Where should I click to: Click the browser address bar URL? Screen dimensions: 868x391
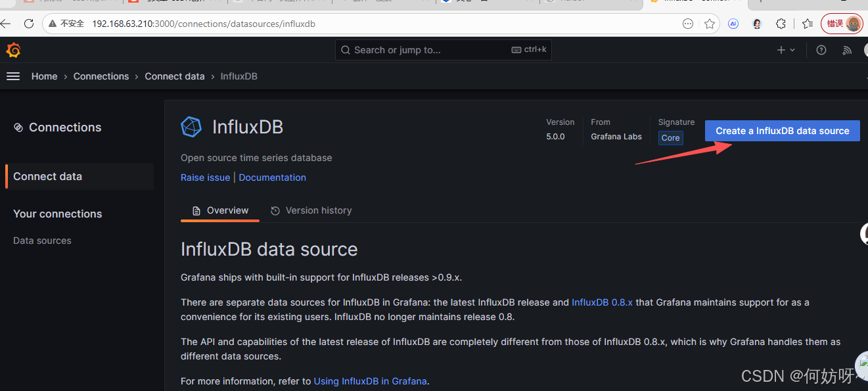point(204,24)
